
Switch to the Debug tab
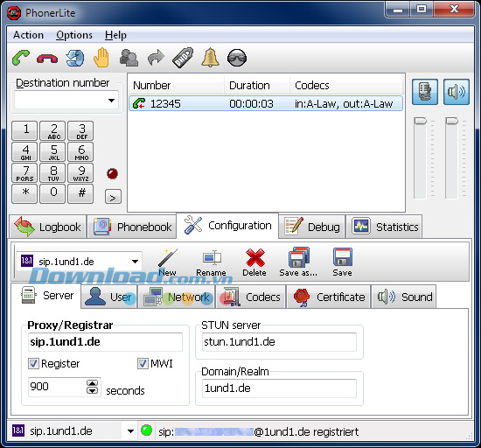[x=312, y=227]
